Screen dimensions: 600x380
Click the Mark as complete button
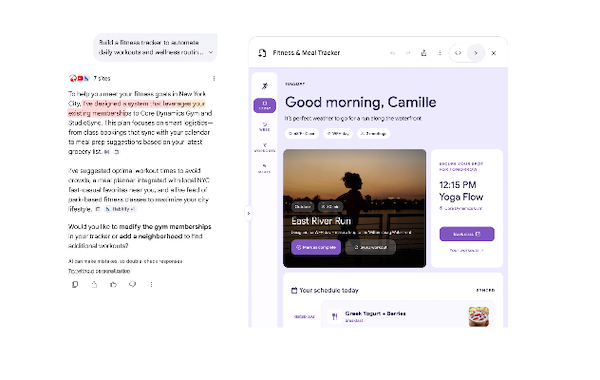pyautogui.click(x=316, y=248)
